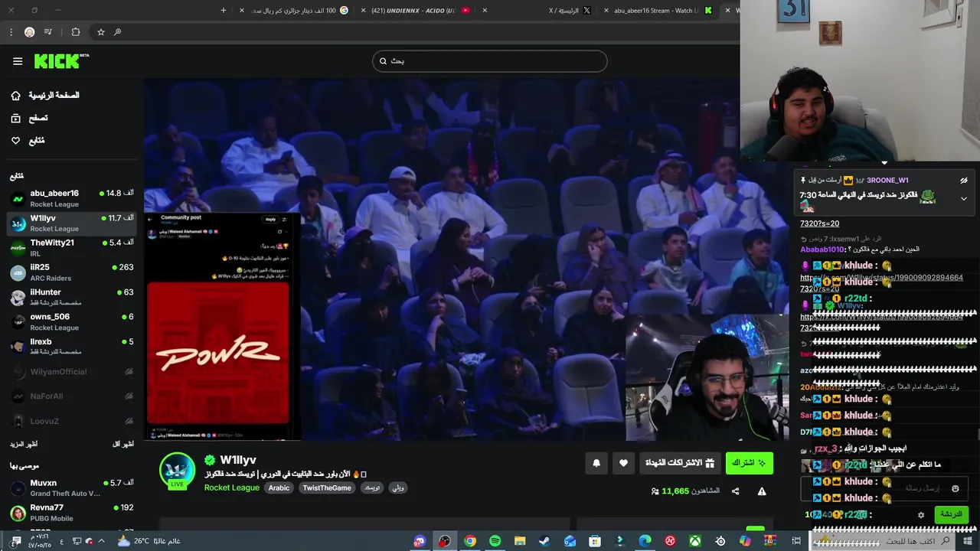Open offline channel NaForAll
The image size is (980, 551).
[x=72, y=396]
